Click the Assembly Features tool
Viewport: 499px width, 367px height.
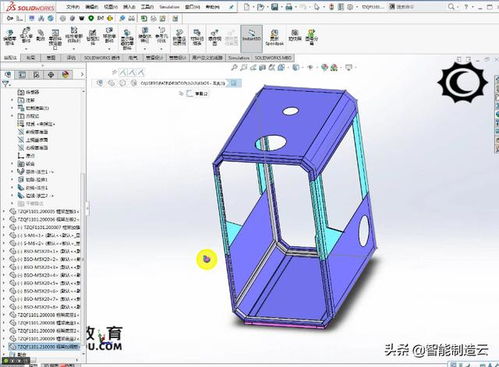[145, 36]
